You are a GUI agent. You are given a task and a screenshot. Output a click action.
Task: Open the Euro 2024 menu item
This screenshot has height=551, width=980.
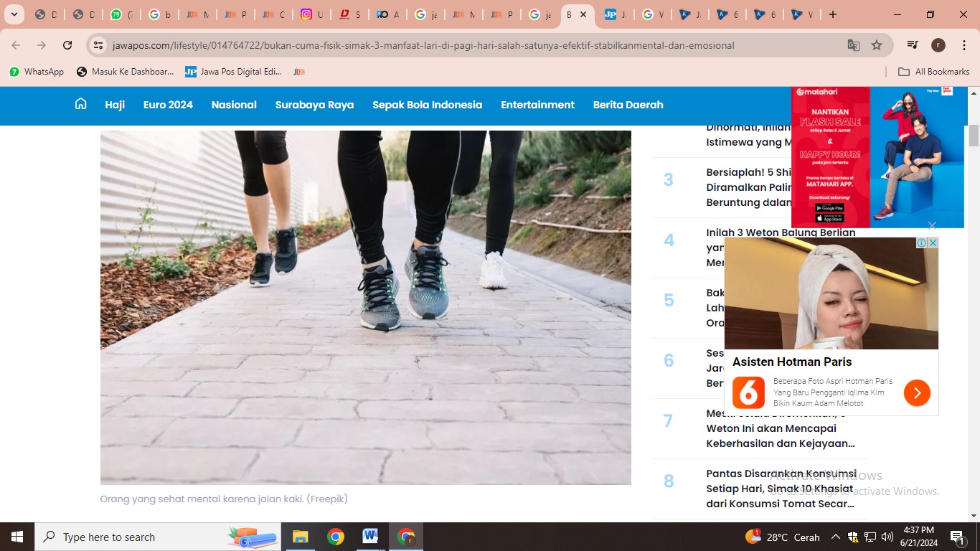pyautogui.click(x=168, y=105)
